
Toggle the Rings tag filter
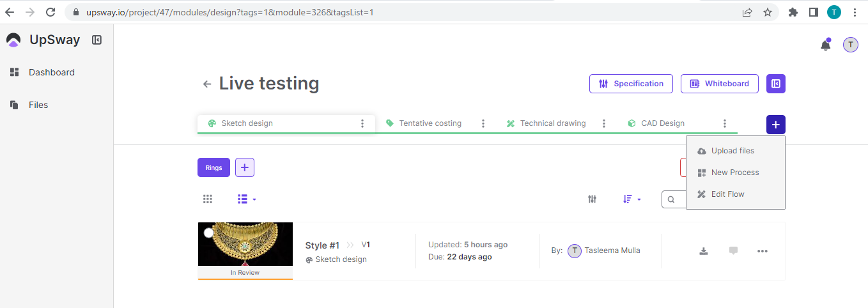point(213,167)
